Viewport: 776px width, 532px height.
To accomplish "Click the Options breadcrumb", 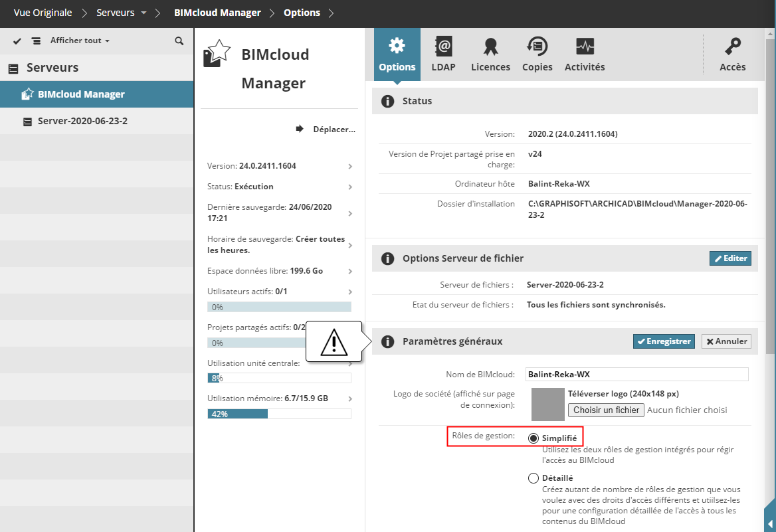I will point(302,13).
